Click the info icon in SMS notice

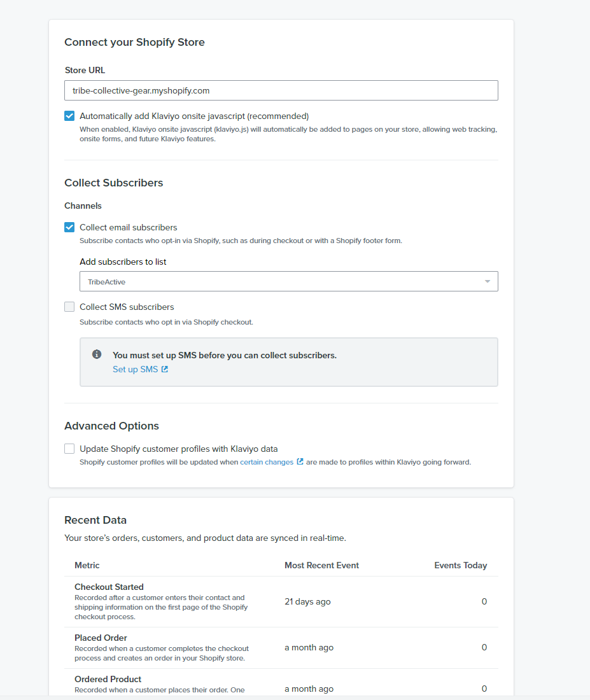tap(97, 354)
